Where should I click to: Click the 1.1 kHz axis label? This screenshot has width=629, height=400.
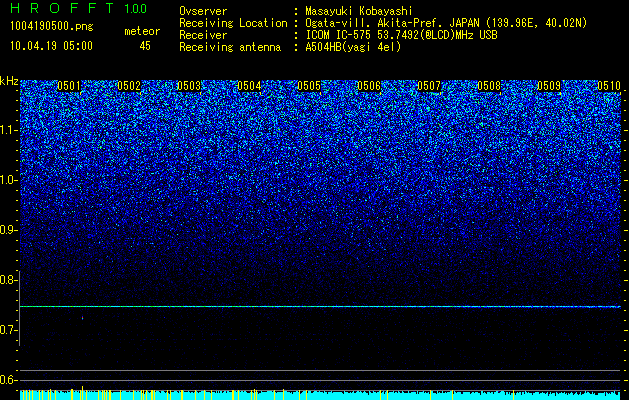coord(8,130)
